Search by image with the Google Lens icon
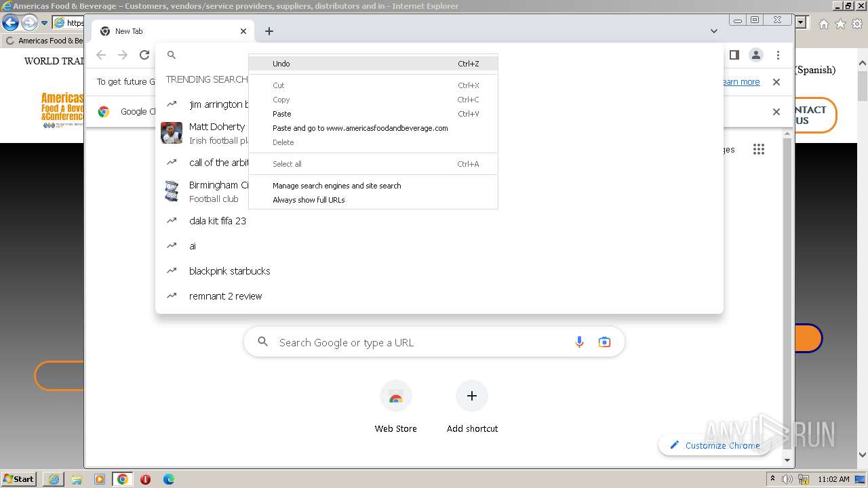 (604, 342)
